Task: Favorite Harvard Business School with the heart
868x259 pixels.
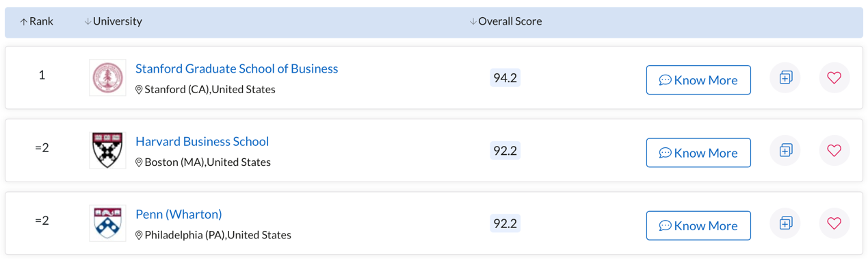Action: point(834,150)
